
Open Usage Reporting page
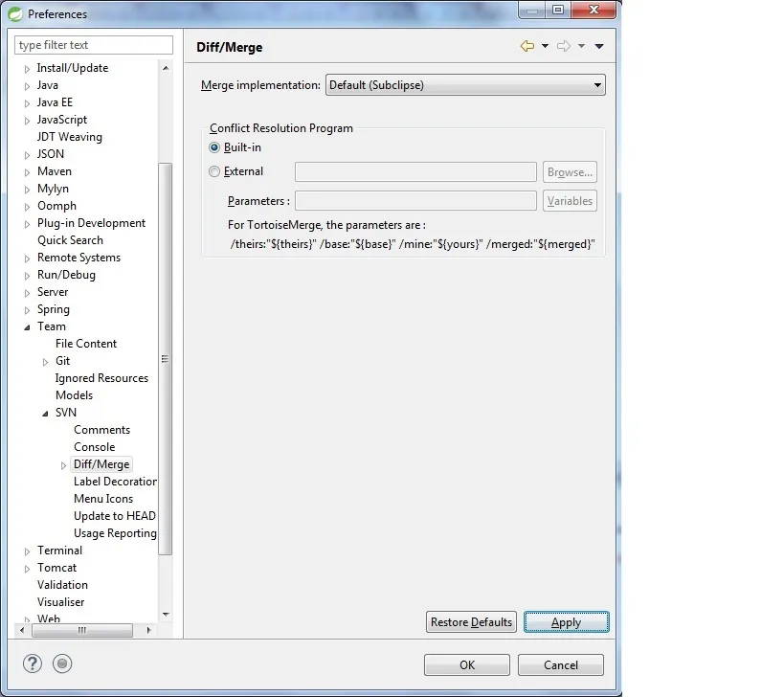116,533
